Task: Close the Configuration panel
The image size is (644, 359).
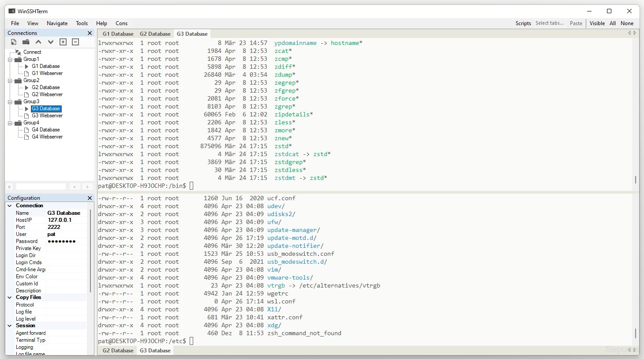Action: [x=90, y=198]
